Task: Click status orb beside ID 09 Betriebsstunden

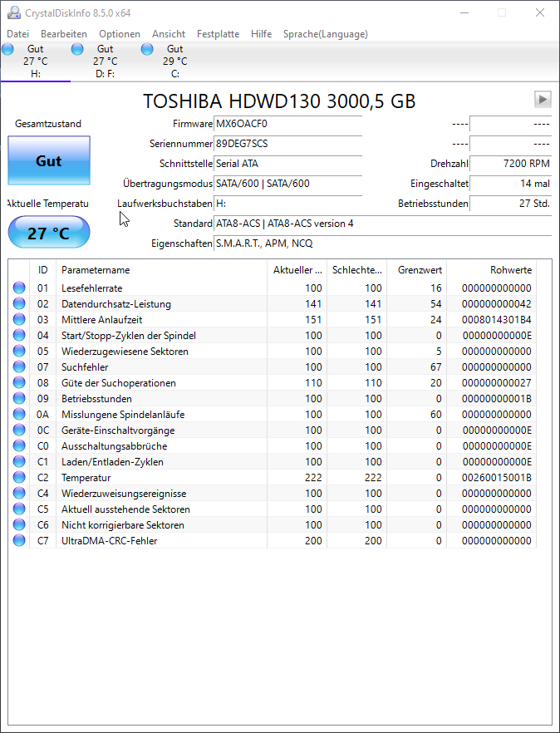Action: pyautogui.click(x=19, y=398)
